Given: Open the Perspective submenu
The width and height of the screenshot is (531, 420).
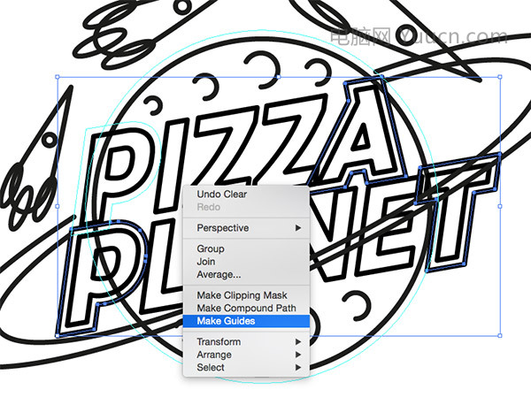Looking at the screenshot, I should [246, 228].
